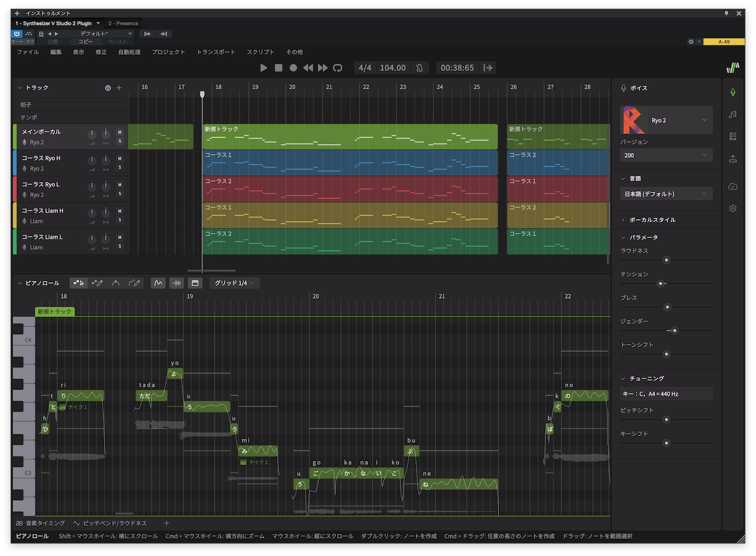Open the バージョン 200 dropdown

click(666, 155)
